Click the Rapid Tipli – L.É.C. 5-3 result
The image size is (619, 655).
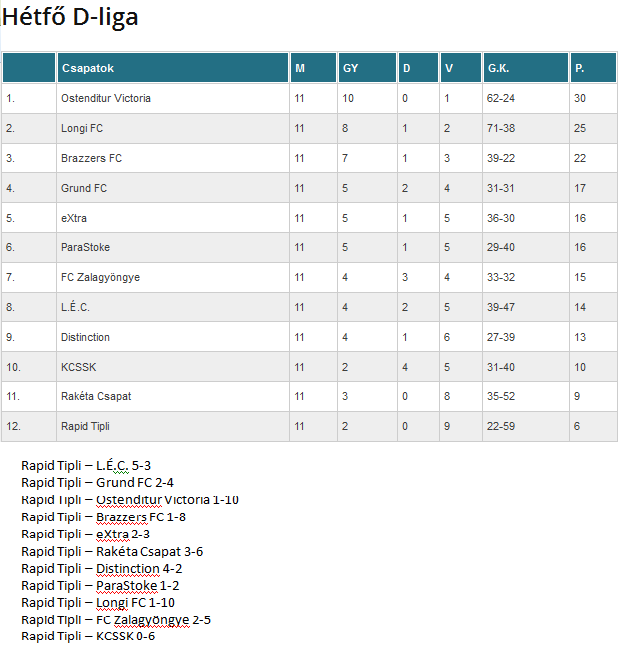[86, 465]
